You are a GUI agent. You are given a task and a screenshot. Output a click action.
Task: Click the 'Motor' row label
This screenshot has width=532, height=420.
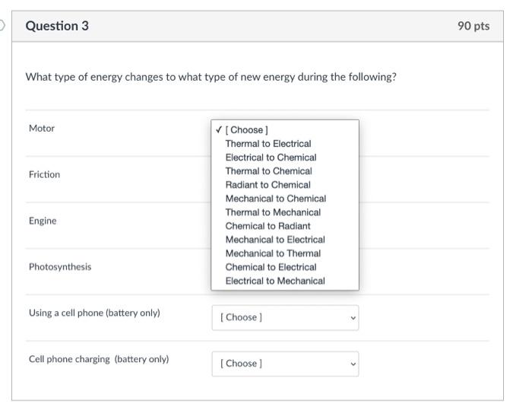pos(42,129)
